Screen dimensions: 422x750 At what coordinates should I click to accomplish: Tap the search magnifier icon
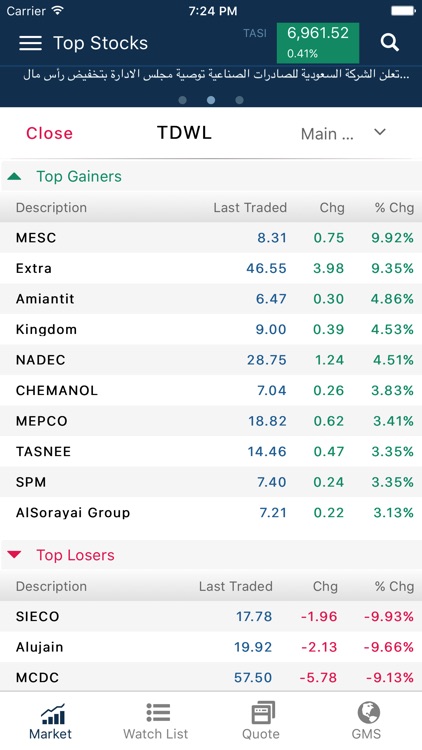[x=389, y=43]
